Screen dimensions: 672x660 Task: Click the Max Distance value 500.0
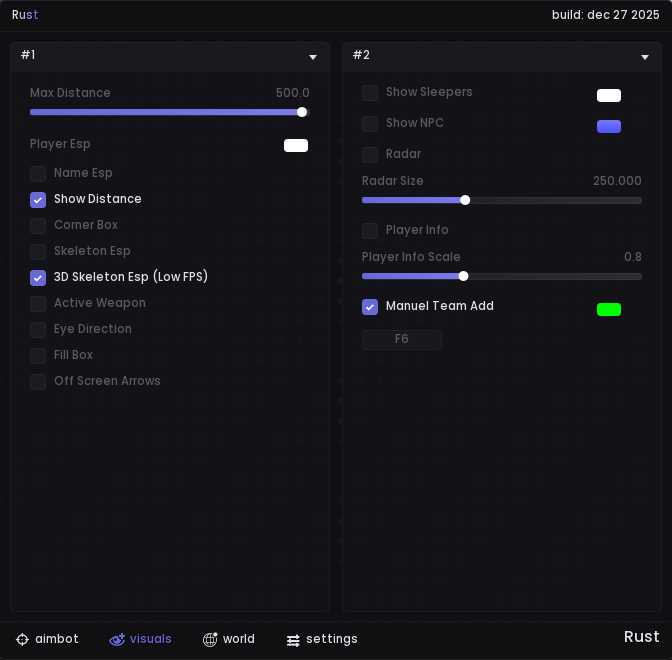point(292,93)
